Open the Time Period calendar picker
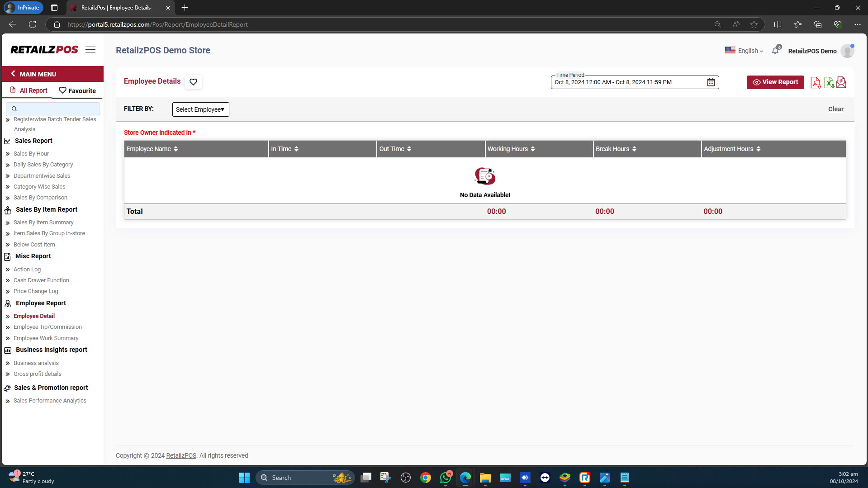This screenshot has width=868, height=488. pos(711,82)
